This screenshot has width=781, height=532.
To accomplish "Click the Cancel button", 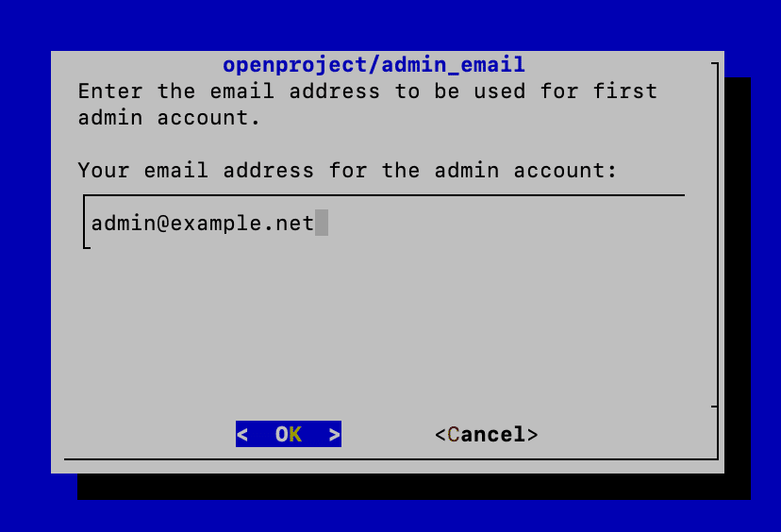I will (x=486, y=434).
